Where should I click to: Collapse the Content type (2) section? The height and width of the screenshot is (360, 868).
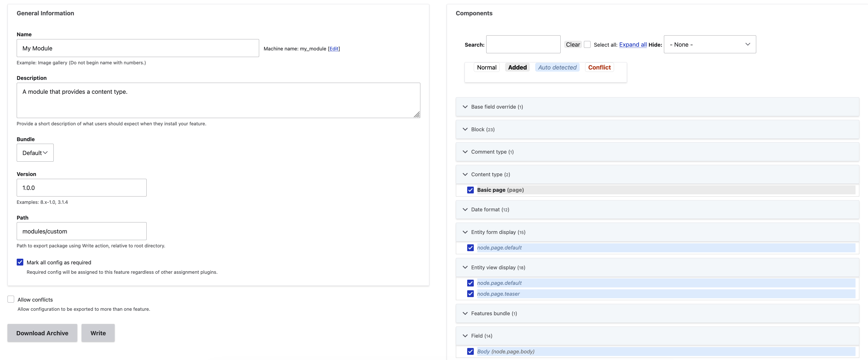point(657,174)
